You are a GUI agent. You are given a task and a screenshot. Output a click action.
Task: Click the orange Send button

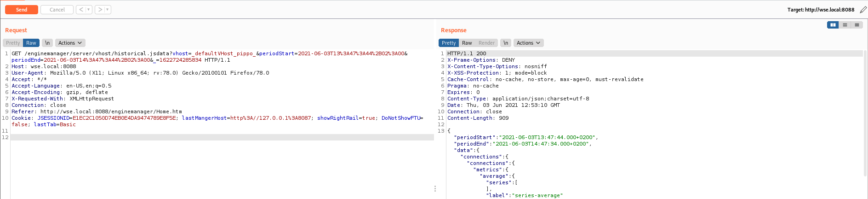(22, 10)
